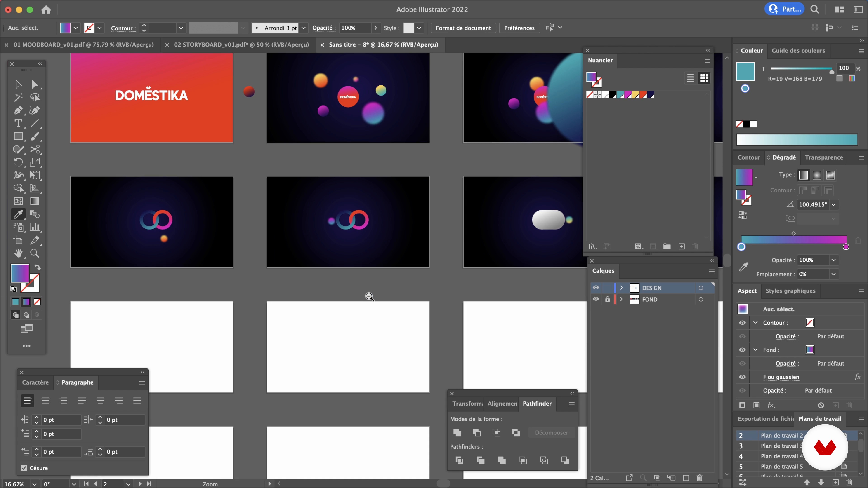The height and width of the screenshot is (488, 868).
Task: Select the Paintbrush tool
Action: click(x=35, y=136)
